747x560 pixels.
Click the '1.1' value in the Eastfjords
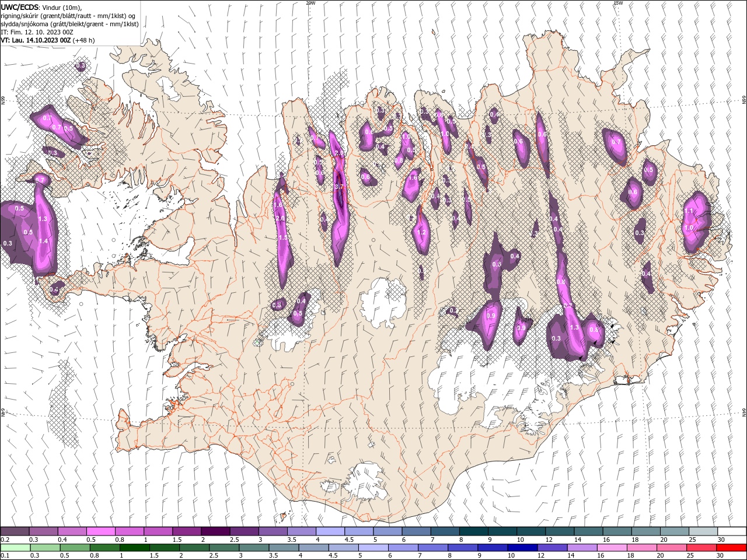(689, 211)
